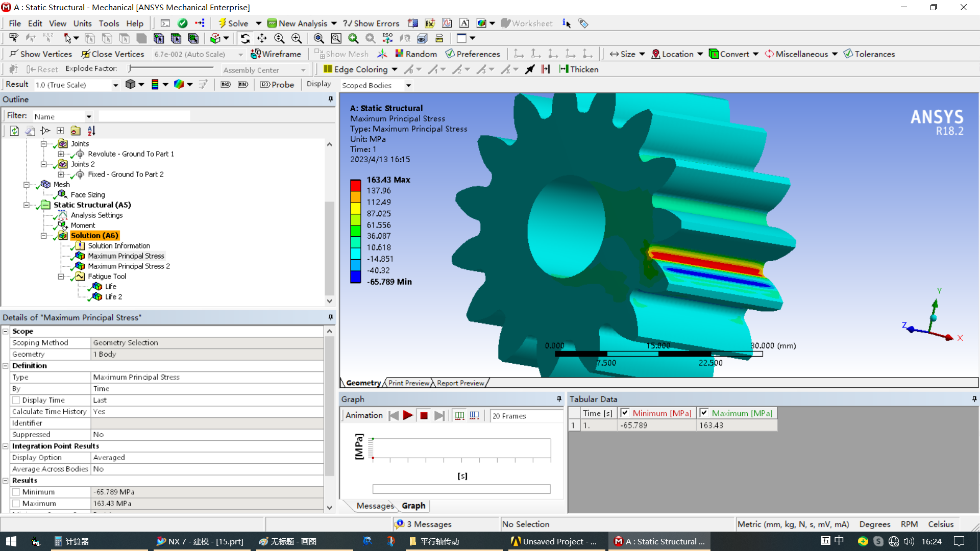Click the Solve lightning icon
Viewport: 980px width, 551px height.
(222, 23)
